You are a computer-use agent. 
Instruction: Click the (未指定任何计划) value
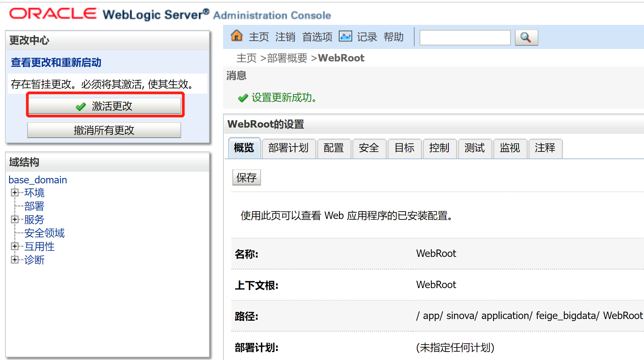455,347
